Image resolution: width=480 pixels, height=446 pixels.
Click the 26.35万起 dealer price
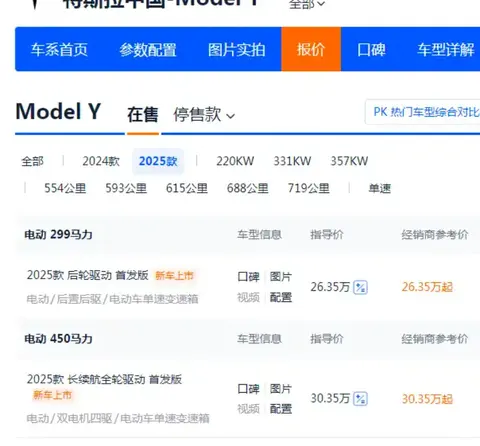click(x=427, y=287)
